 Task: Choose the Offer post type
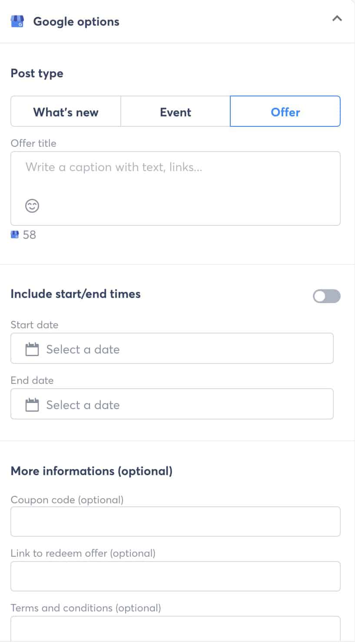pyautogui.click(x=285, y=112)
